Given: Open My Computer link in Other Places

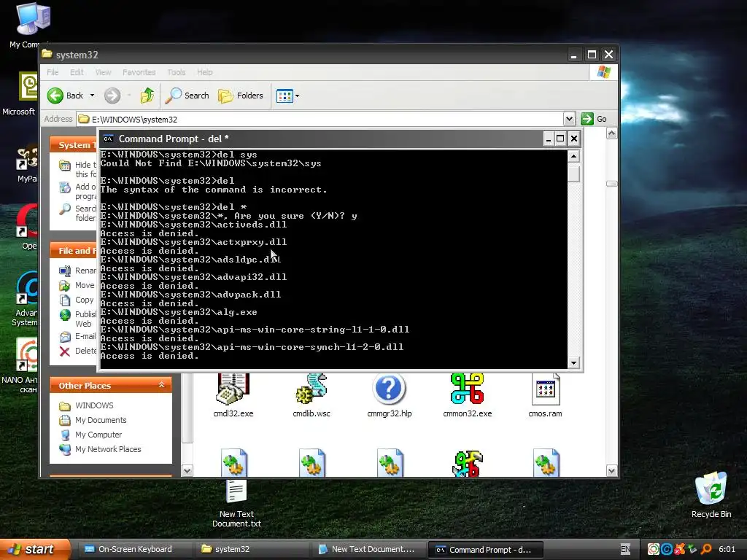Looking at the screenshot, I should [98, 435].
